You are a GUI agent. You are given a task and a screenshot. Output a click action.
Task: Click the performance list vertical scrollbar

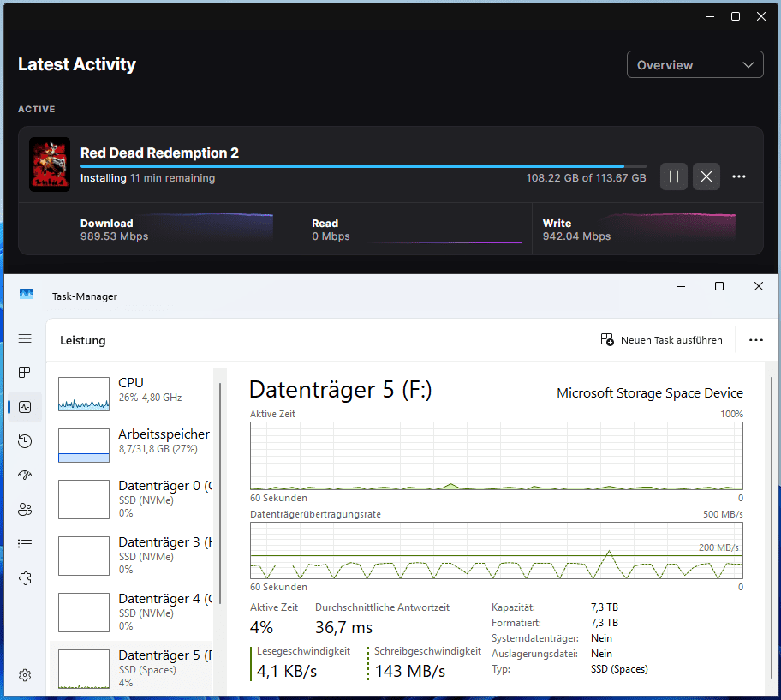(219, 494)
